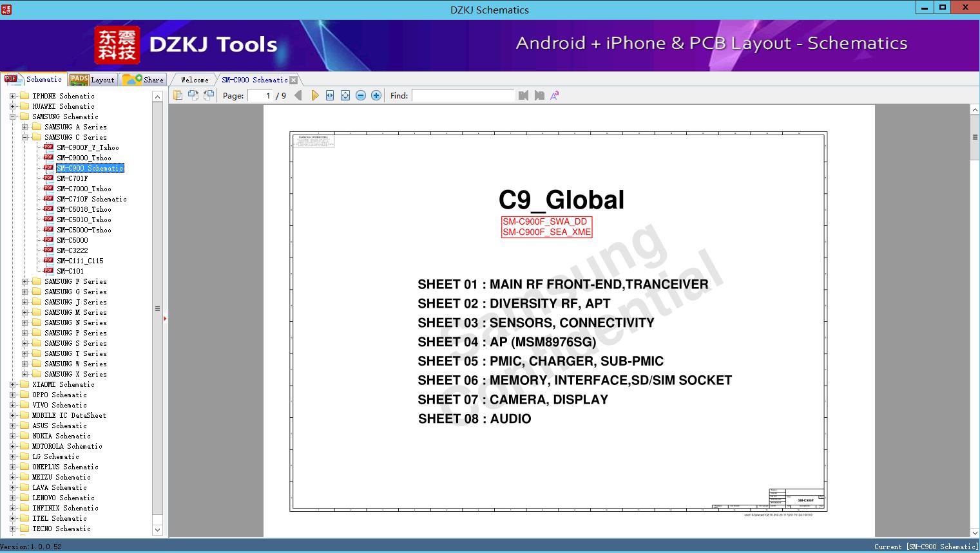980x553 pixels.
Task: Open SM-C5000-Tshoo PDF file
Action: coord(84,230)
